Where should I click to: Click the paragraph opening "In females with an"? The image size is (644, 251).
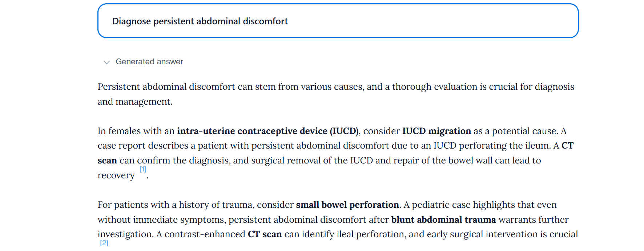[x=137, y=131]
